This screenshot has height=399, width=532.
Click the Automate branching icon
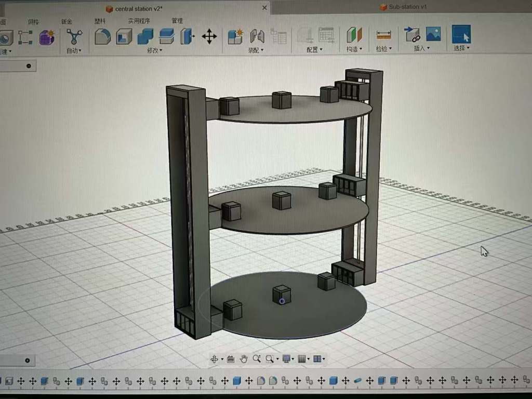74,36
